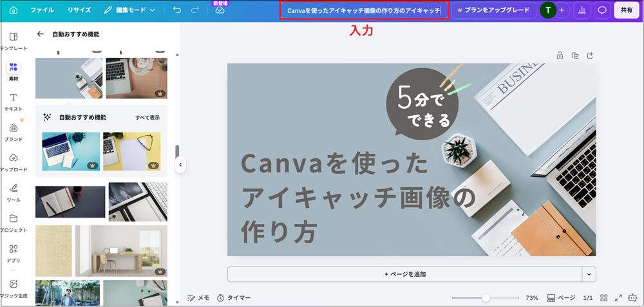Screen dimensions: 644x307
Task: Lock the page with padlock icon
Action: (x=560, y=55)
